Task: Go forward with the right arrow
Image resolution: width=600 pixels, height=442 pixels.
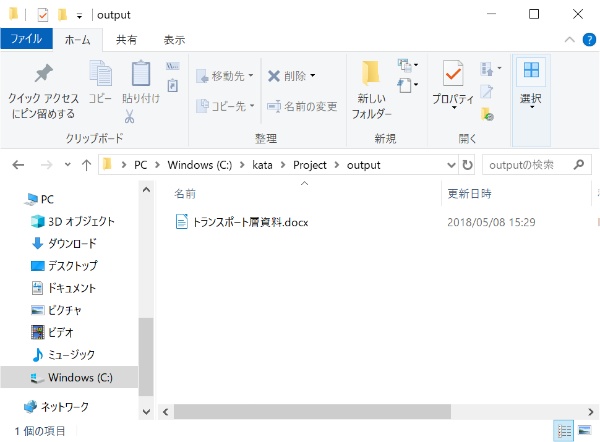Action: point(46,165)
